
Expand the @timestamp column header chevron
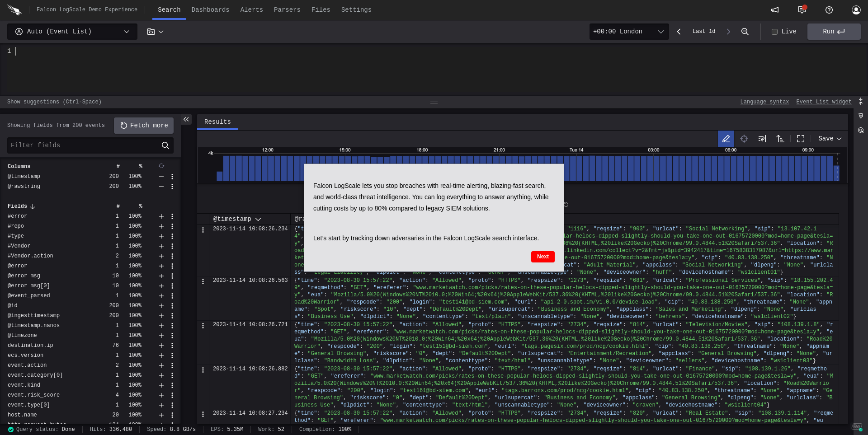coord(258,219)
